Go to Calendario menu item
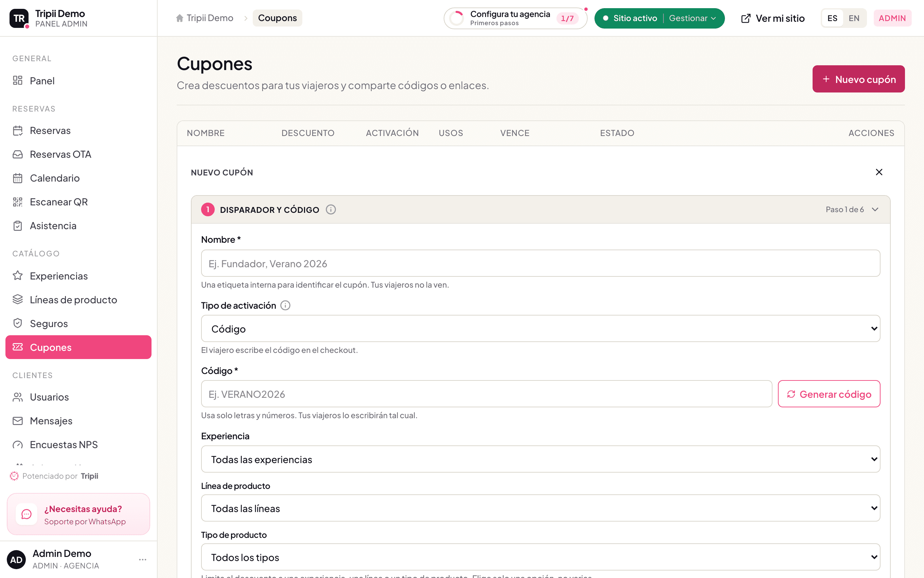This screenshot has width=924, height=578. pyautogui.click(x=78, y=178)
